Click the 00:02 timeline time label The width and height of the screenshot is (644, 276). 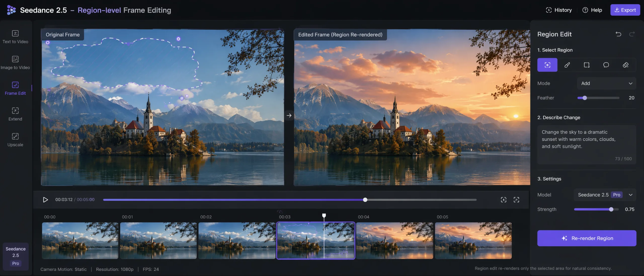coord(206,217)
